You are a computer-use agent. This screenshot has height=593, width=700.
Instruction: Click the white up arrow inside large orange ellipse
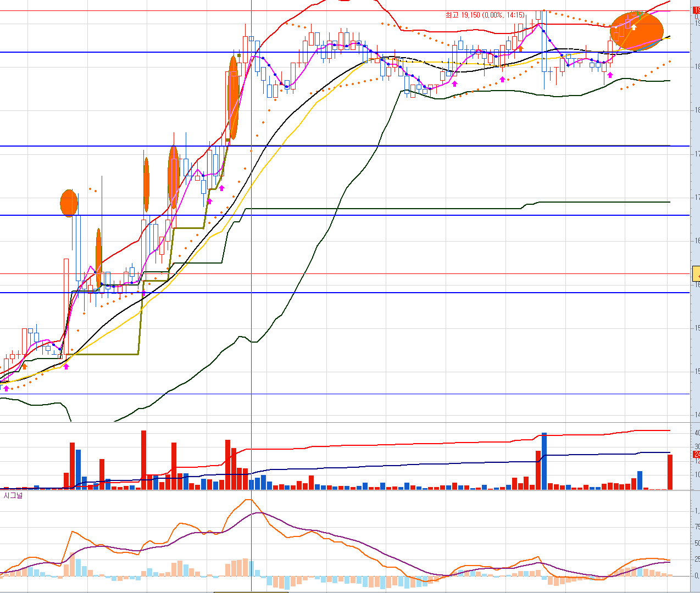[634, 26]
